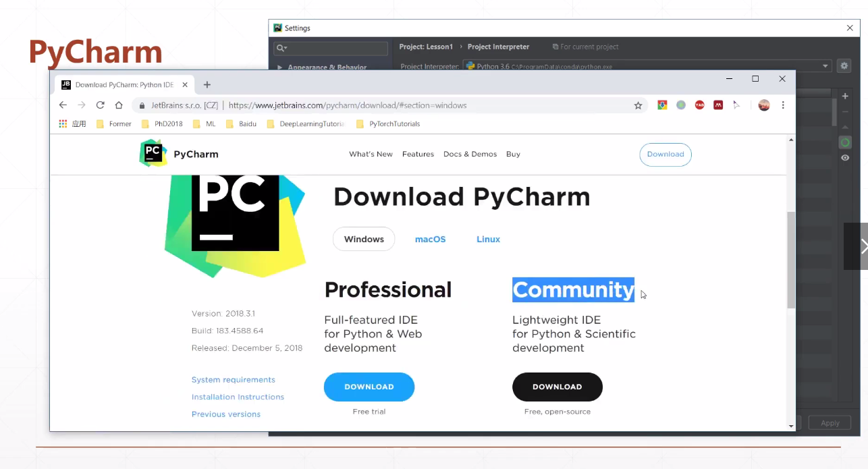Click the highlighted Community heading
Image resolution: width=868 pixels, height=469 pixels.
click(x=573, y=289)
